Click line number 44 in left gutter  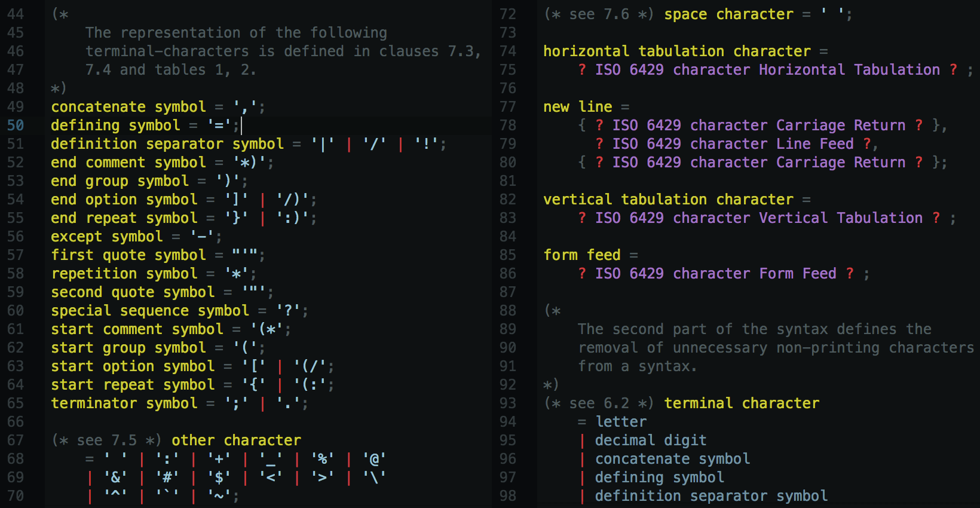[x=16, y=14]
